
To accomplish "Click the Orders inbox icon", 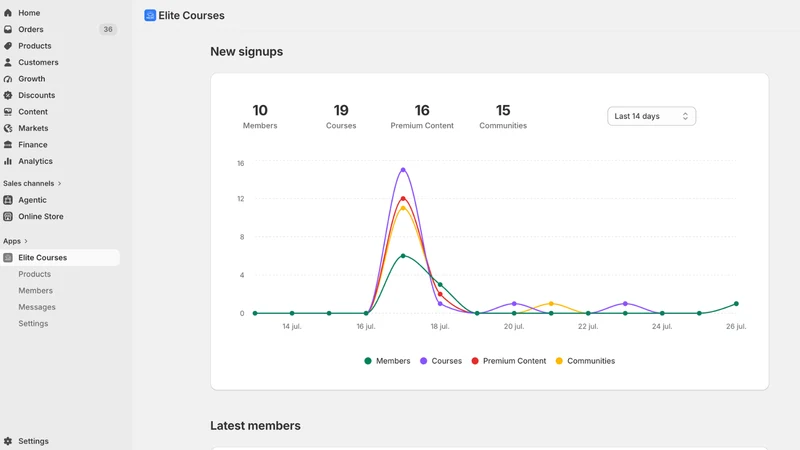I will pos(8,29).
